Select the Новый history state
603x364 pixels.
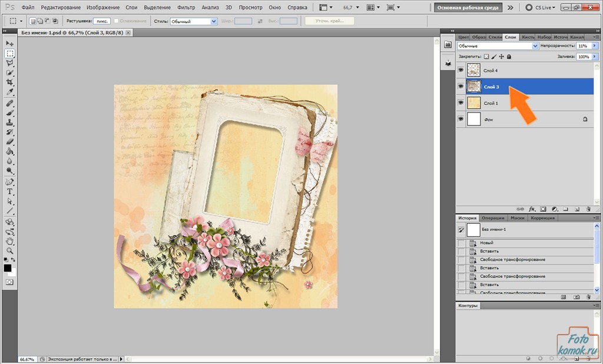(x=486, y=243)
